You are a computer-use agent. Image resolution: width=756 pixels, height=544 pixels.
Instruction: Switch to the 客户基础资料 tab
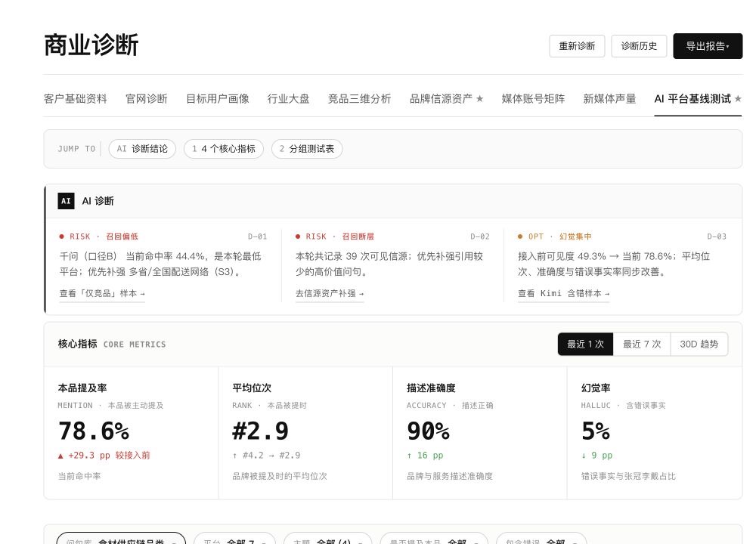point(75,99)
